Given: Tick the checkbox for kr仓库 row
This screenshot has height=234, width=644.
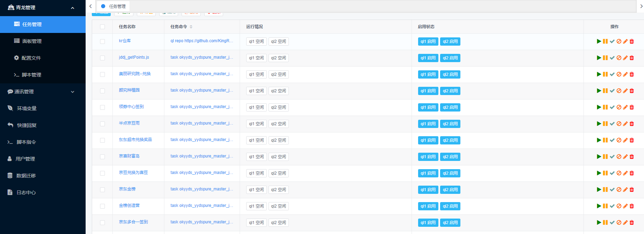Looking at the screenshot, I should click(102, 42).
